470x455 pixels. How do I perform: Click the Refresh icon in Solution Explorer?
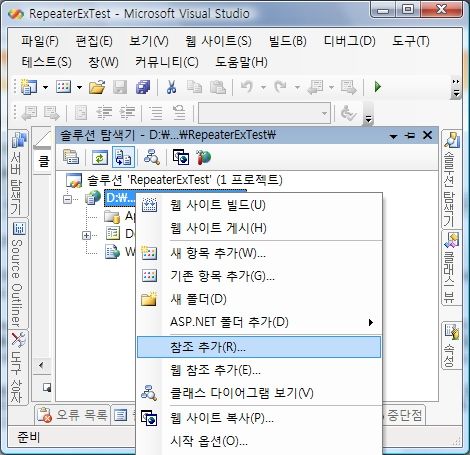click(x=100, y=157)
